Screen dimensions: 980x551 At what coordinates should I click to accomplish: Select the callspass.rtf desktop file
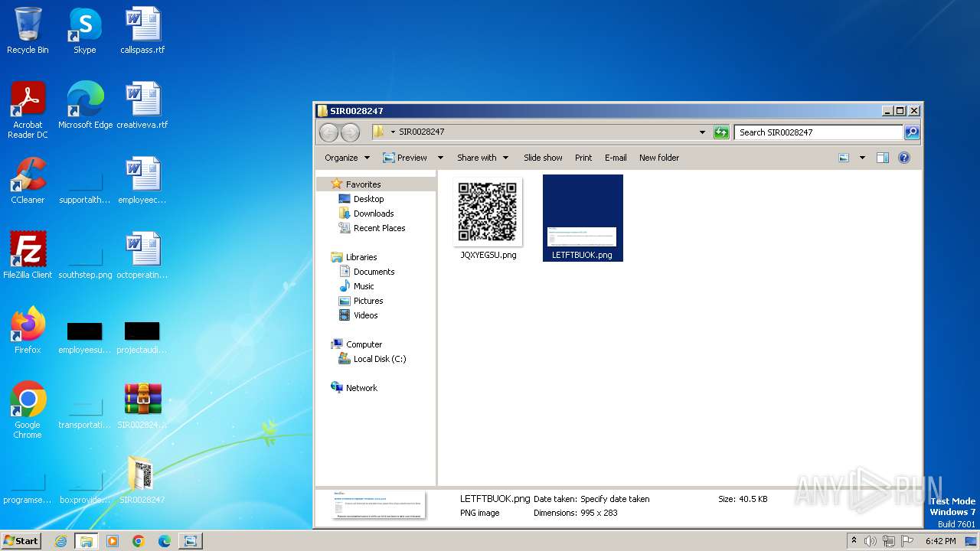click(x=142, y=31)
